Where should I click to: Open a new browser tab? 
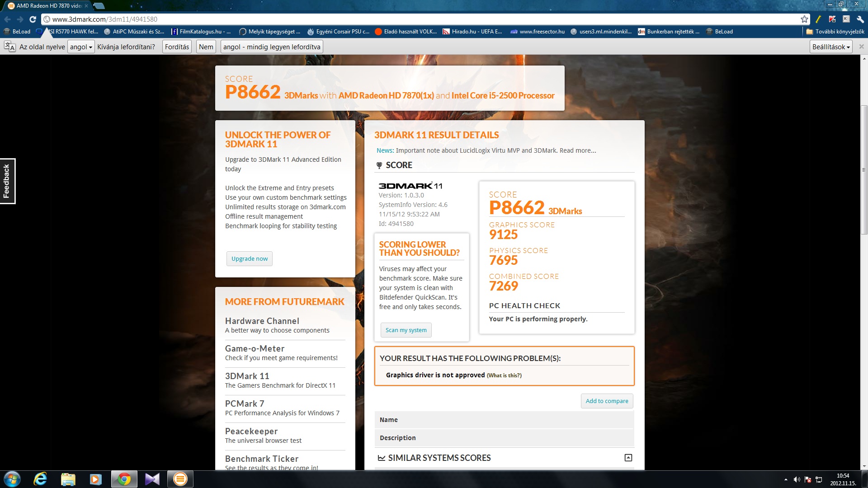tap(99, 6)
